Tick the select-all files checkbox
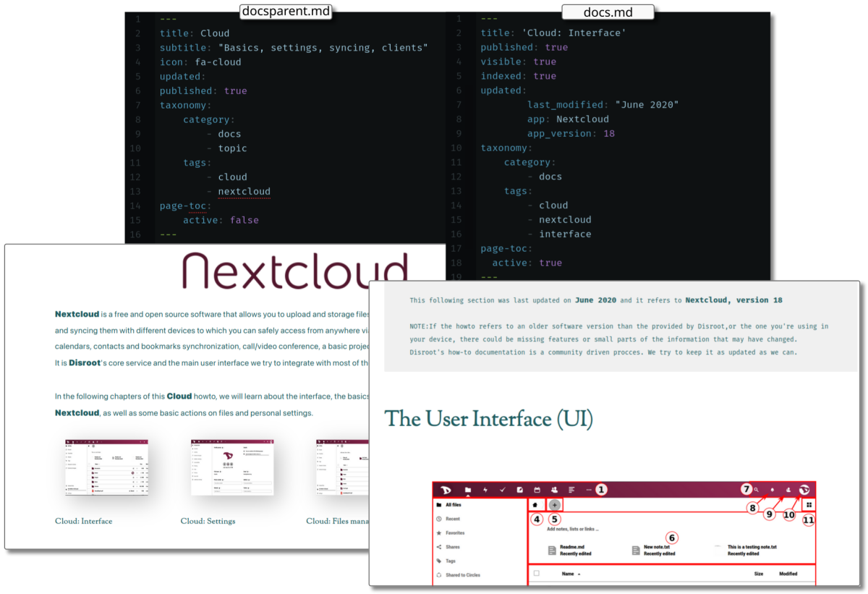Image resolution: width=868 pixels, height=594 pixels. point(537,574)
